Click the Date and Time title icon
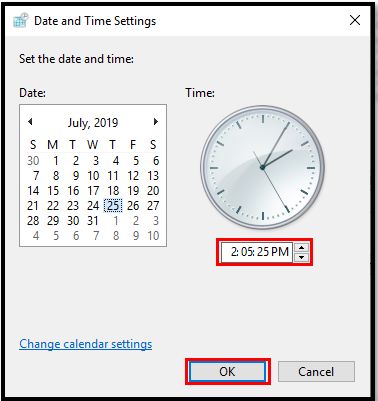The width and height of the screenshot is (378, 401). (x=21, y=20)
